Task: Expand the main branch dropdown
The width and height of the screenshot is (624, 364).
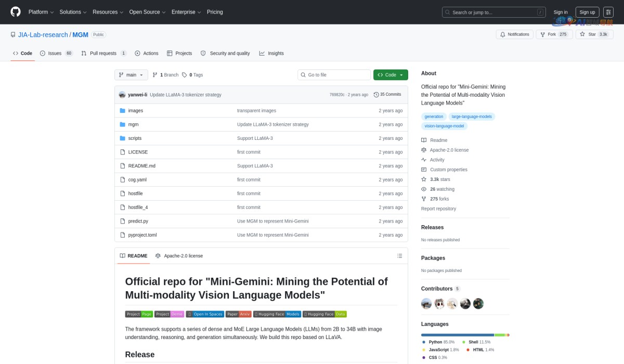Action: click(x=131, y=75)
